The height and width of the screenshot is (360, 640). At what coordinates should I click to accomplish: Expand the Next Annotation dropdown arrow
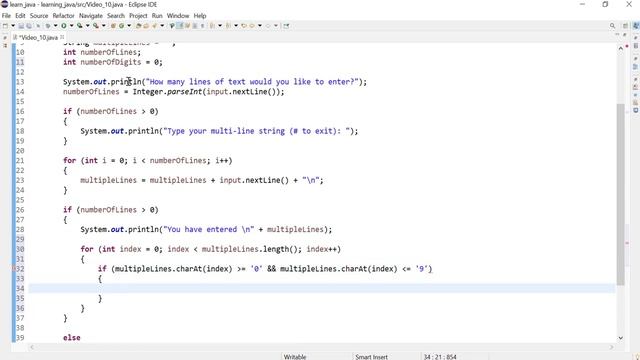click(x=220, y=26)
